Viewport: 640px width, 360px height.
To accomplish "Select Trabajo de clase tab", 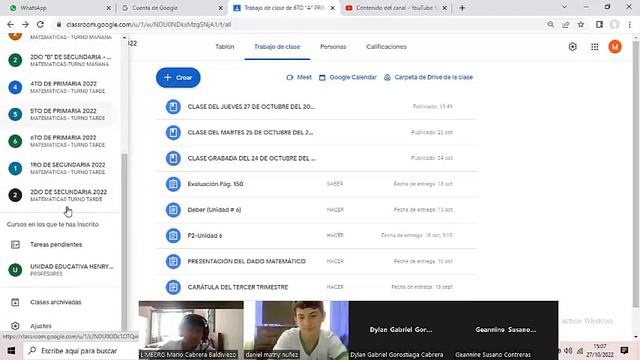I will 277,47.
